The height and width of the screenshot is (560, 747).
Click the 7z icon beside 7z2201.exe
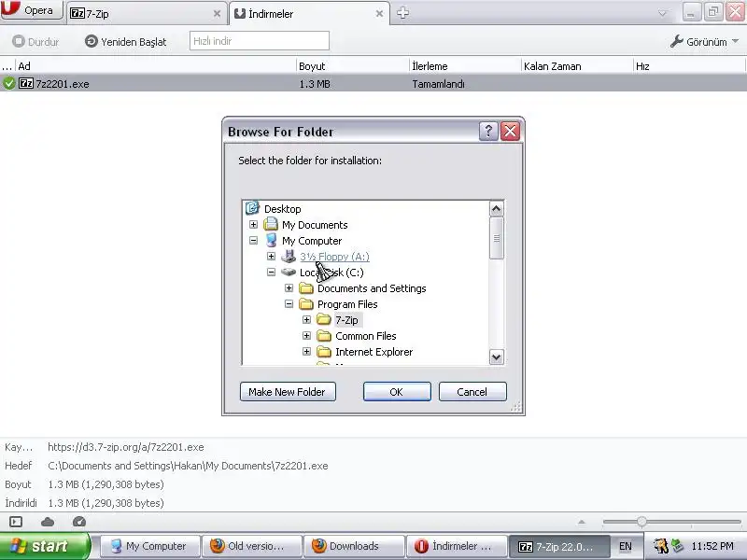point(26,83)
